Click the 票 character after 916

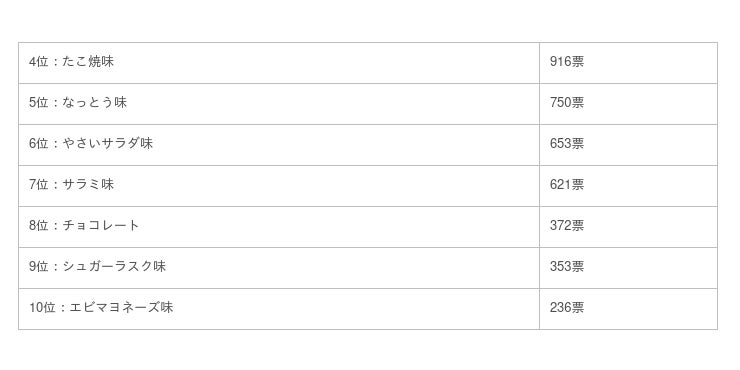pos(578,62)
